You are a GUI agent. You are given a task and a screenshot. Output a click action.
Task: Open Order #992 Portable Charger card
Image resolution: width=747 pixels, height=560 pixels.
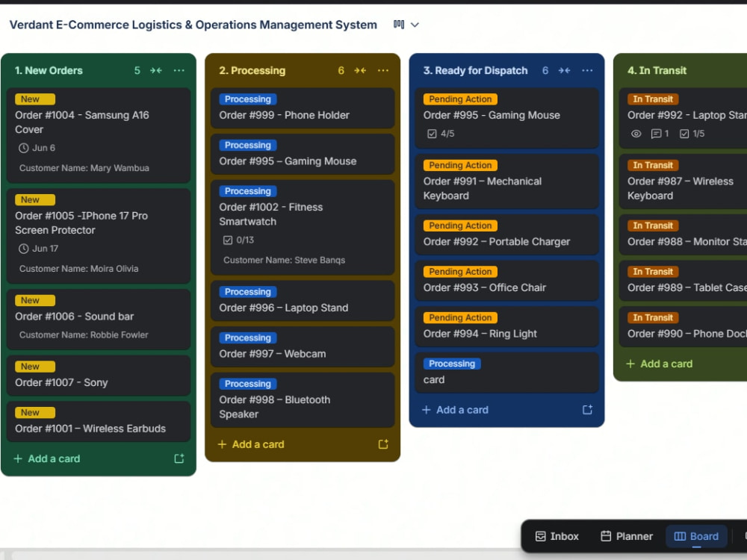click(x=507, y=234)
